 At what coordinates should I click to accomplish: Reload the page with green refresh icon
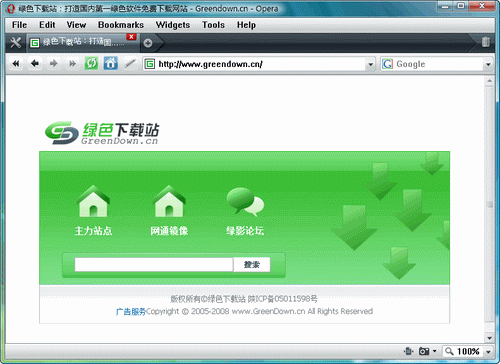click(91, 63)
